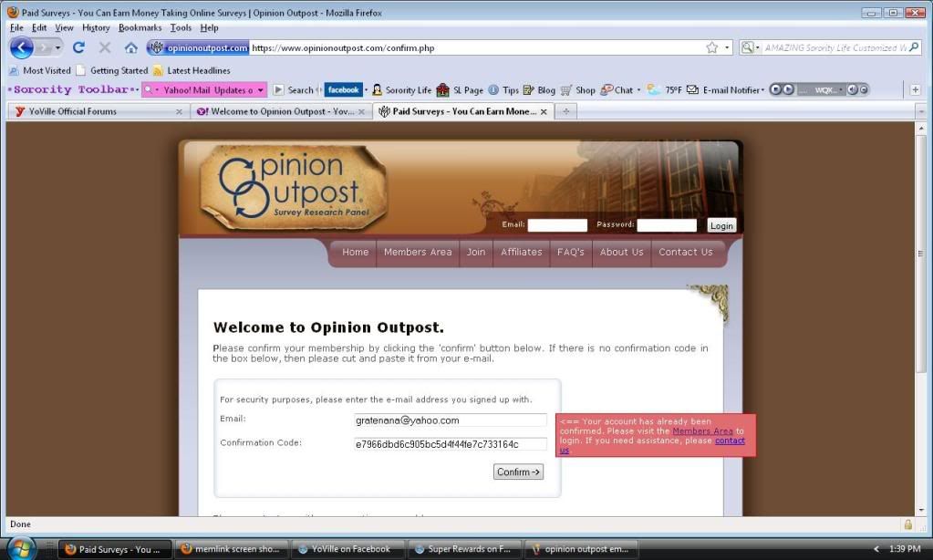Screen dimensions: 933x560
Task: Click the header Password input field
Action: pyautogui.click(x=667, y=225)
